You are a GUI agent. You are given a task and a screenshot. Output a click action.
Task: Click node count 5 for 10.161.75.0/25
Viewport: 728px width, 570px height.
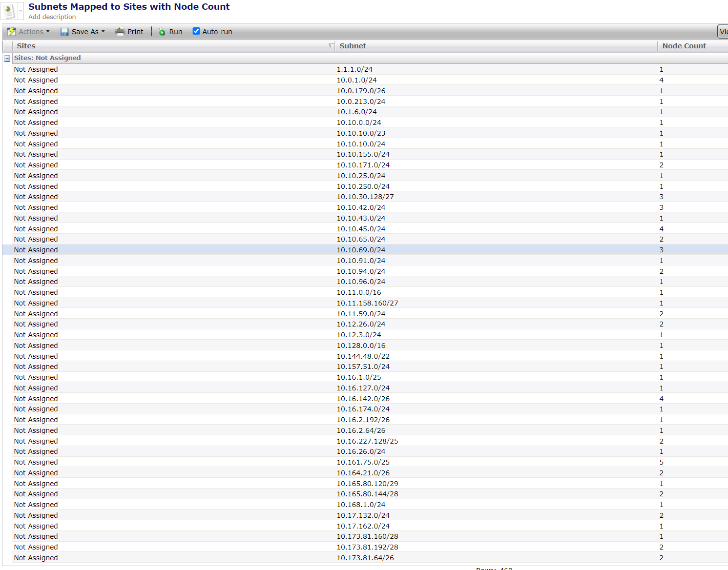click(x=662, y=462)
